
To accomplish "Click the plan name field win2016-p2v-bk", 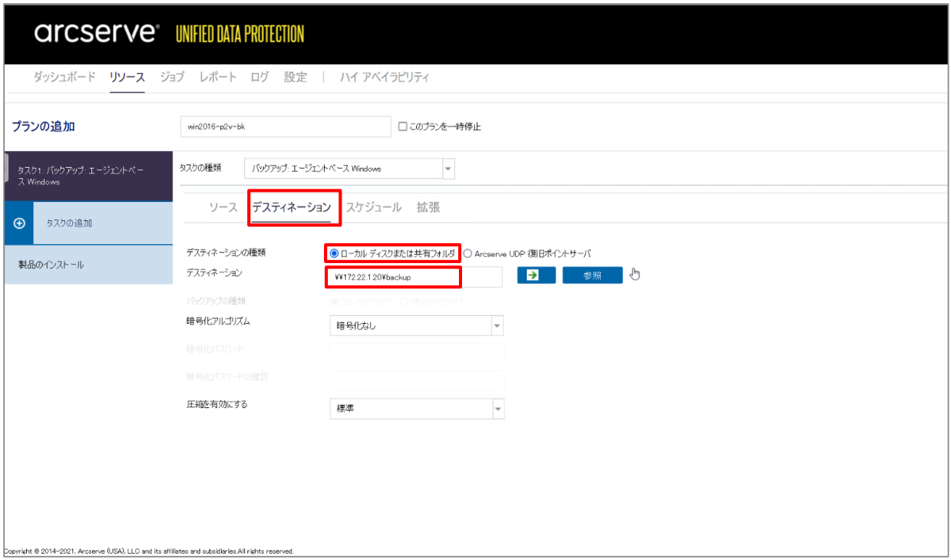I will click(285, 127).
